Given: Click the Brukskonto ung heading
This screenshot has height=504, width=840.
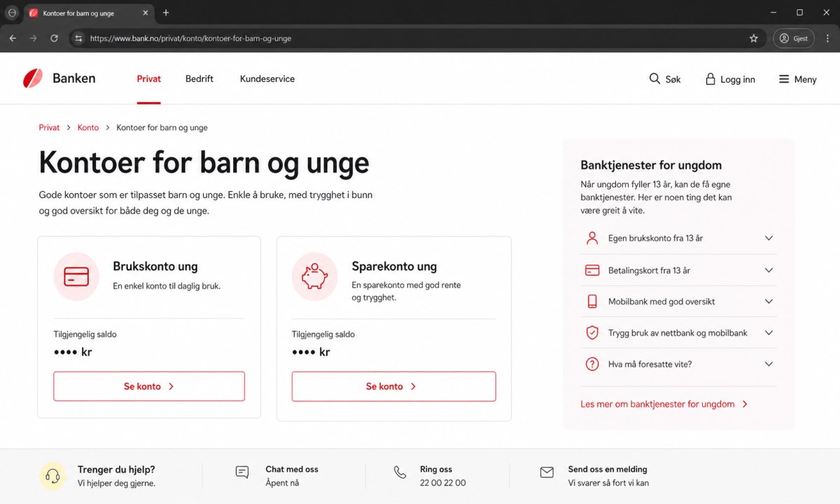Looking at the screenshot, I should point(155,267).
